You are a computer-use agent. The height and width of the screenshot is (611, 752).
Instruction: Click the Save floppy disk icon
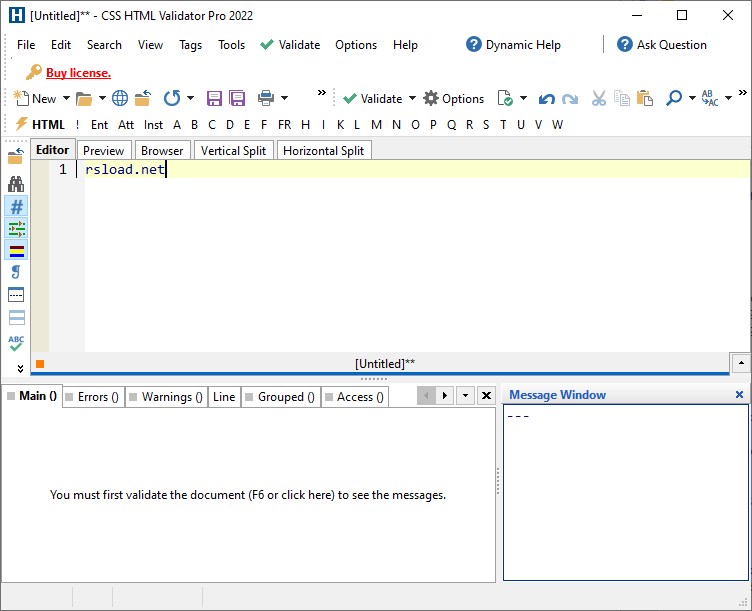(214, 98)
